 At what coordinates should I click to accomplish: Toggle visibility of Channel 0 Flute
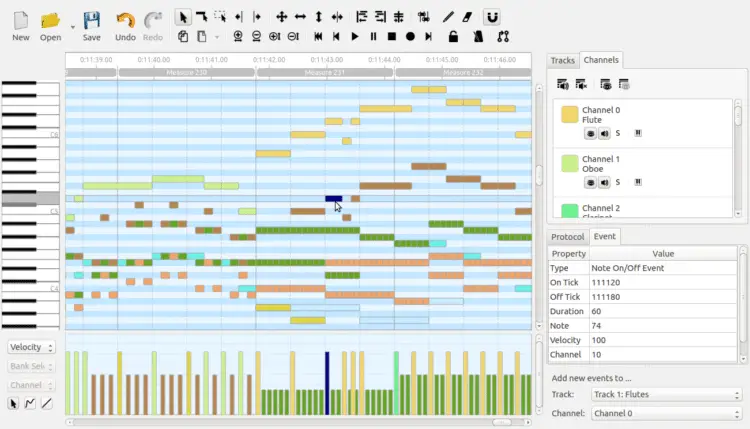pos(590,133)
